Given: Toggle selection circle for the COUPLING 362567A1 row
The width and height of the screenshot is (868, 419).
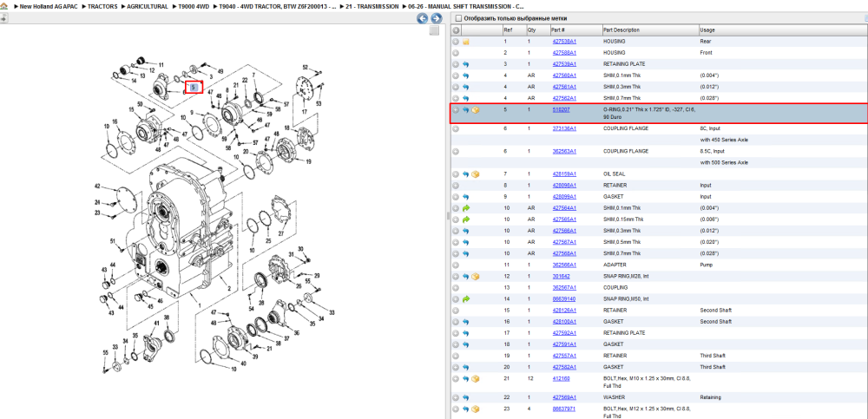Looking at the screenshot, I should 456,288.
